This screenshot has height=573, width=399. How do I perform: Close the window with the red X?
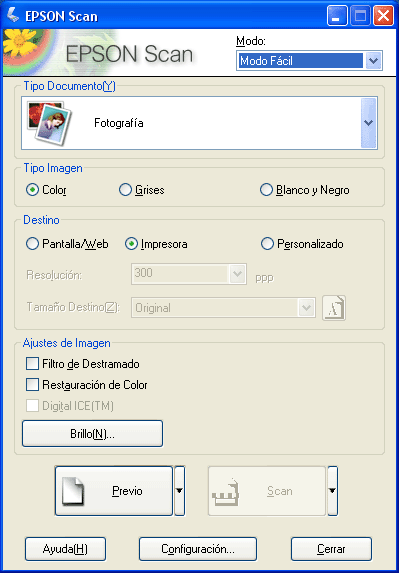(383, 16)
